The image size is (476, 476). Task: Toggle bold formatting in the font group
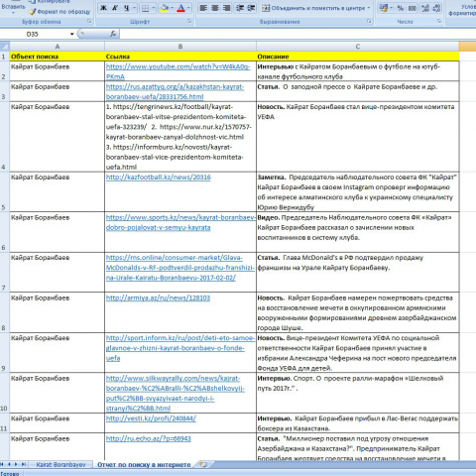(103, 8)
